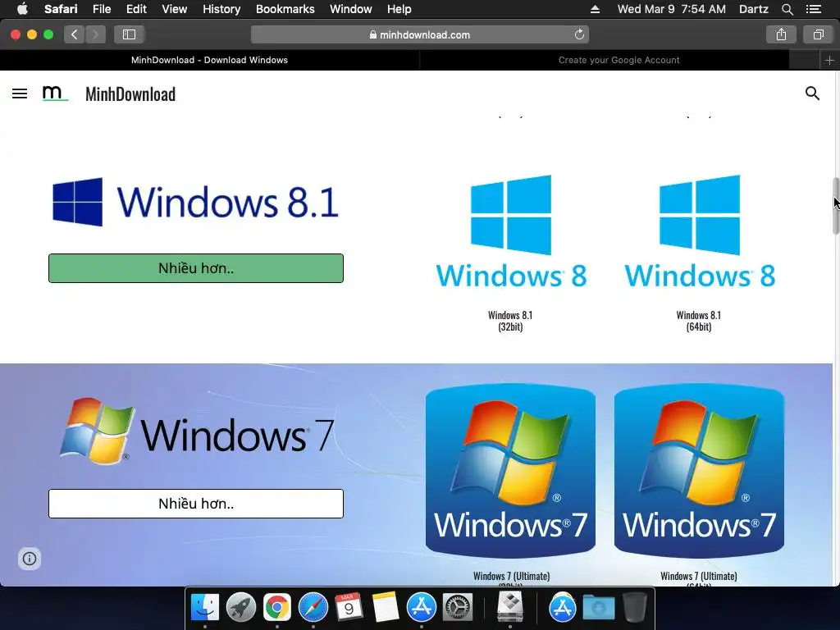Open the Safari menu

(61, 9)
